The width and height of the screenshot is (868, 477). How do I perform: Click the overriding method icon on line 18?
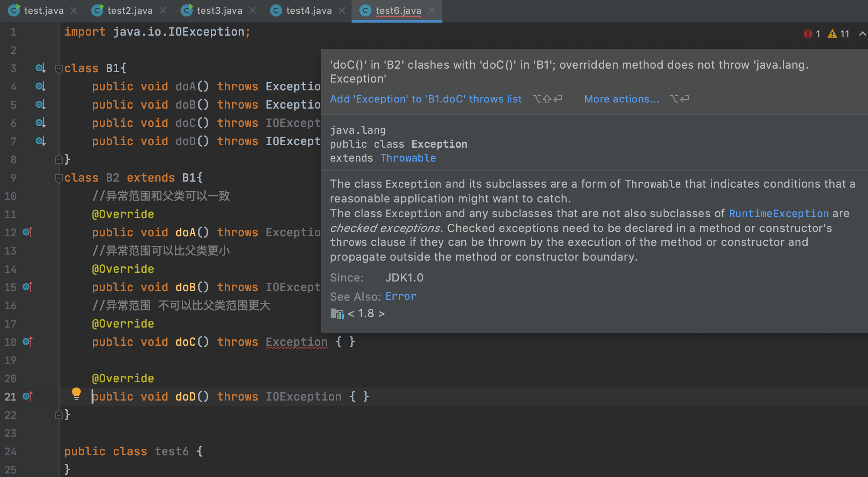click(x=27, y=342)
